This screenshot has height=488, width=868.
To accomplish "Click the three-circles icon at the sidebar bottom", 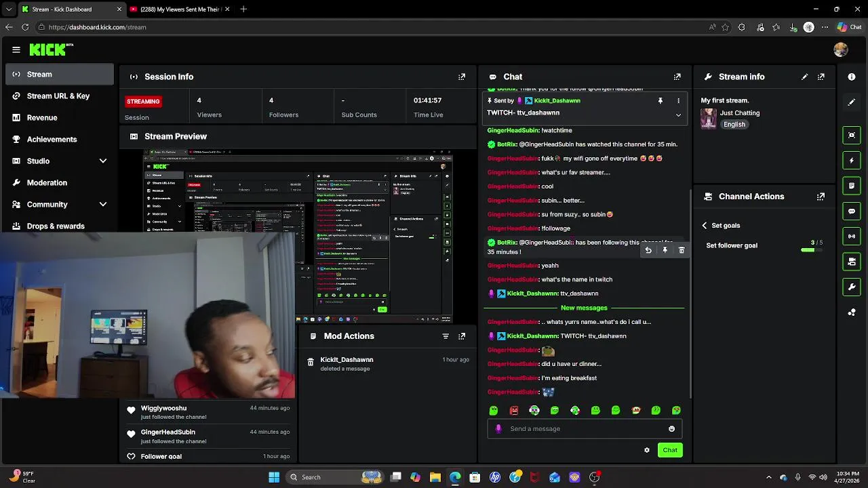I will point(852,312).
